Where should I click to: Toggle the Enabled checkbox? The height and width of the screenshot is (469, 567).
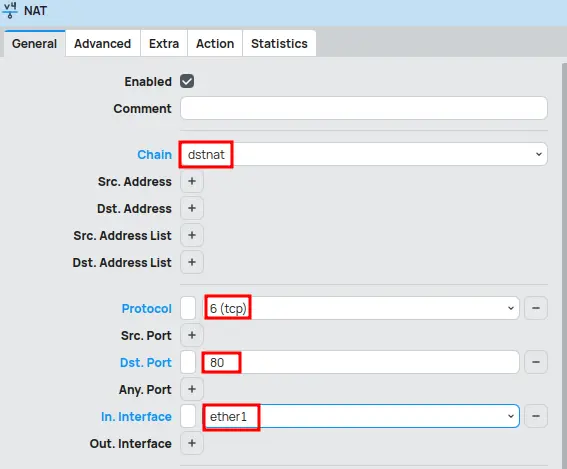pos(187,81)
